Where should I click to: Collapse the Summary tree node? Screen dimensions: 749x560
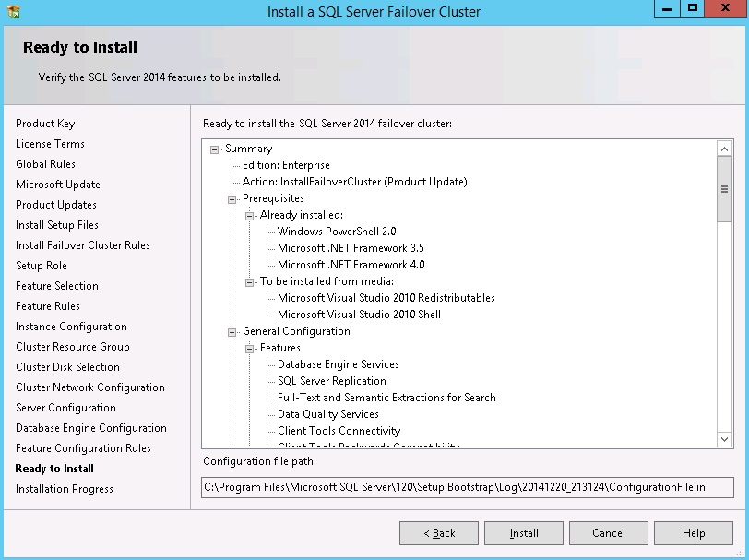pos(215,149)
